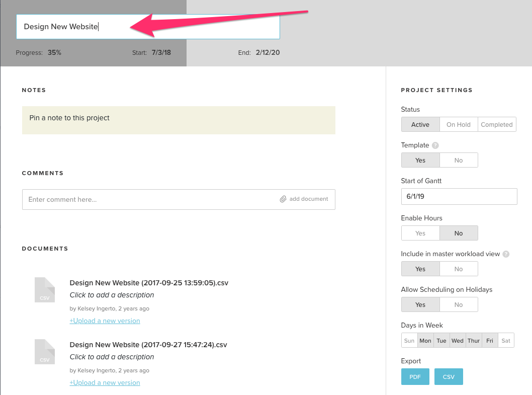This screenshot has width=532, height=395.
Task: Click help icon beside master workload view
Action: [506, 254]
